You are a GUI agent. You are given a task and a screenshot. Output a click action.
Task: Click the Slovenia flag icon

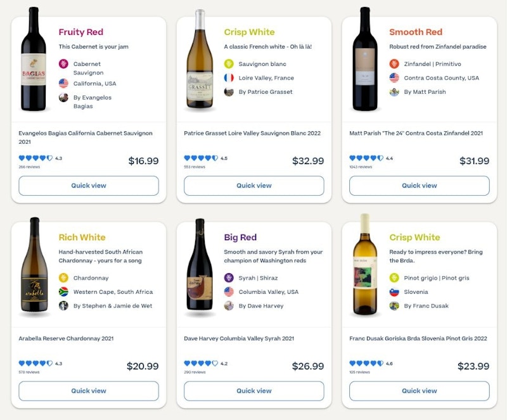[x=394, y=292]
